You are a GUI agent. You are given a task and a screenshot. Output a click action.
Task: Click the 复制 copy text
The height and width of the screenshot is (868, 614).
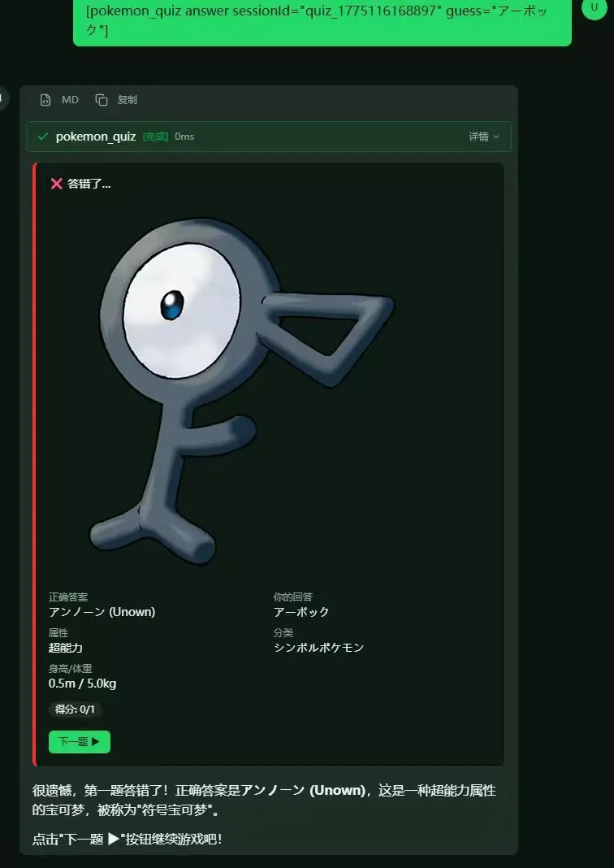click(128, 100)
